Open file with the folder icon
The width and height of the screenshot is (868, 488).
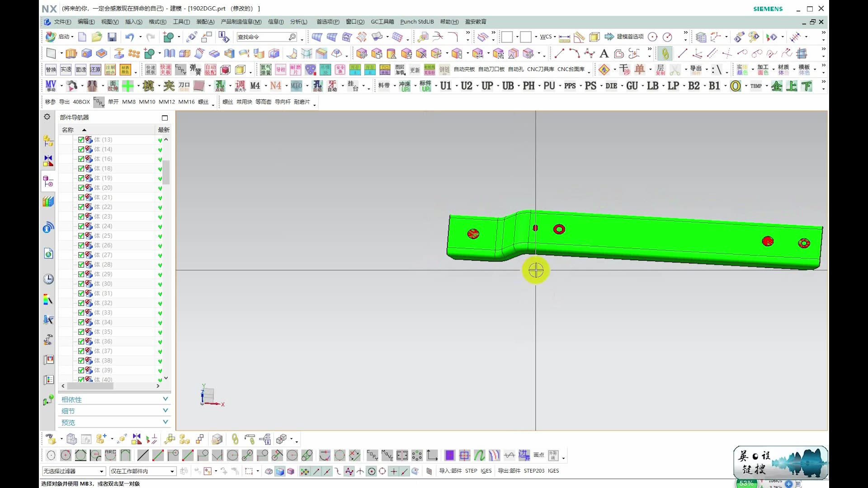pos(97,37)
